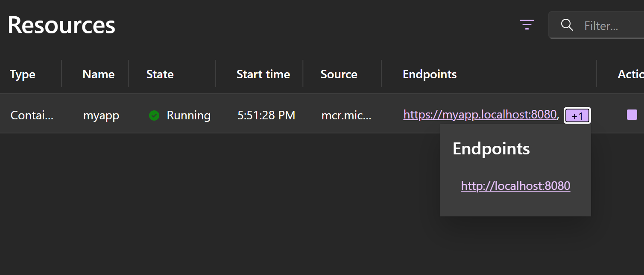Select the myapp resource row name
Viewport: 644px width, 275px height.
coord(101,115)
